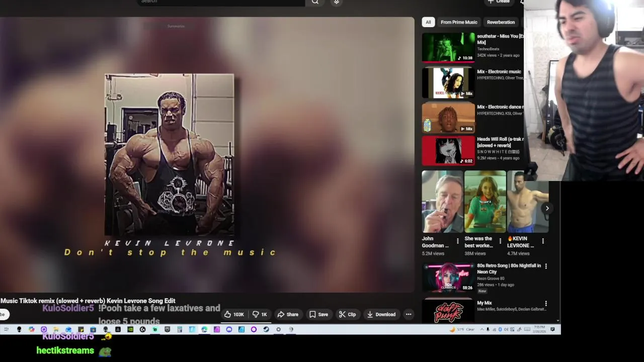This screenshot has width=644, height=362.
Task: Open Heads Will Roll slowed reverb thumbnail
Action: pyautogui.click(x=448, y=150)
